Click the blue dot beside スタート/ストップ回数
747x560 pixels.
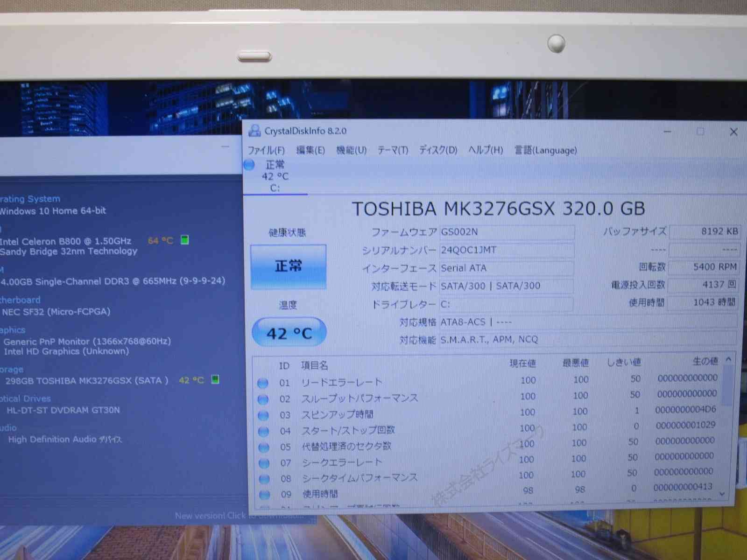point(263,430)
